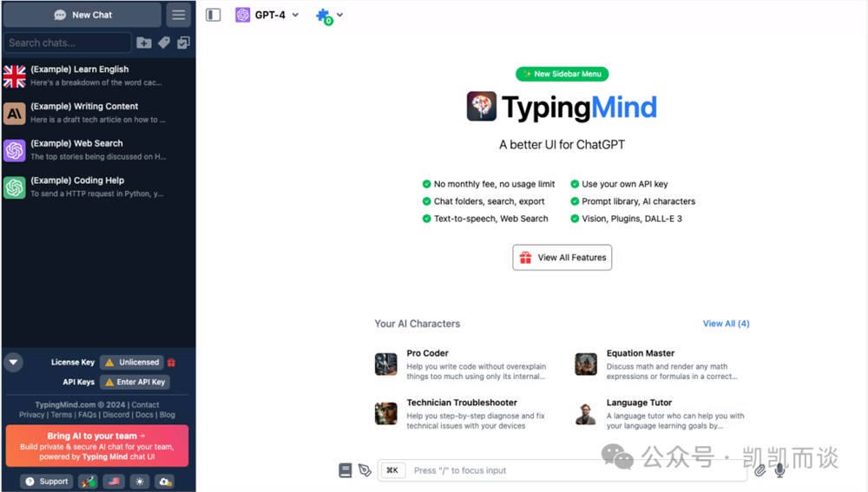The image size is (868, 492).
Task: Toggle light/dark theme sun icon
Action: coord(140,482)
